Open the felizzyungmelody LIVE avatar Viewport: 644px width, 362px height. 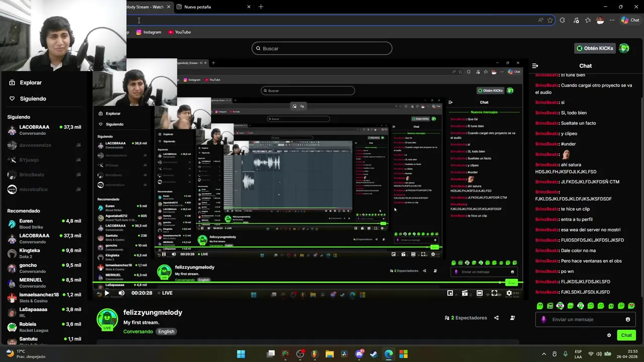pos(107,320)
